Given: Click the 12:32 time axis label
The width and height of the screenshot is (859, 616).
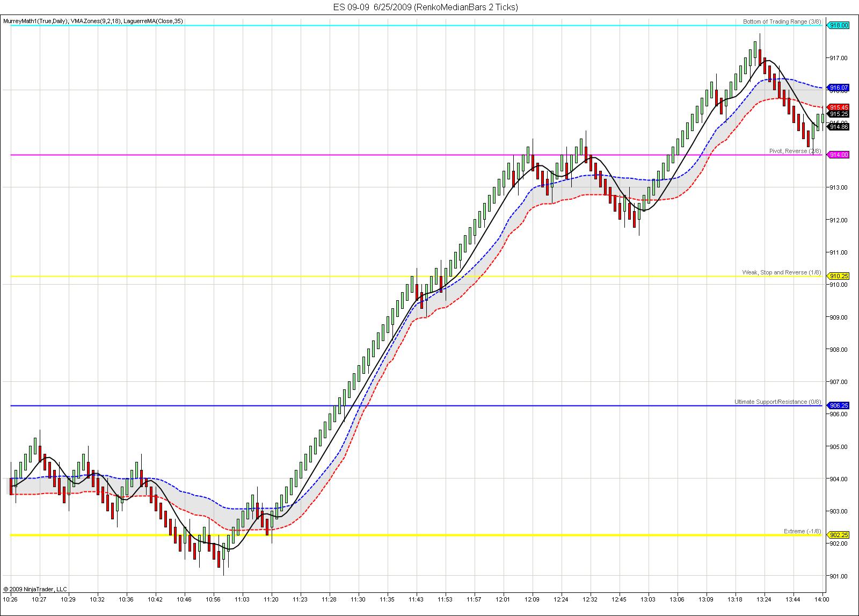Looking at the screenshot, I should point(590,599).
